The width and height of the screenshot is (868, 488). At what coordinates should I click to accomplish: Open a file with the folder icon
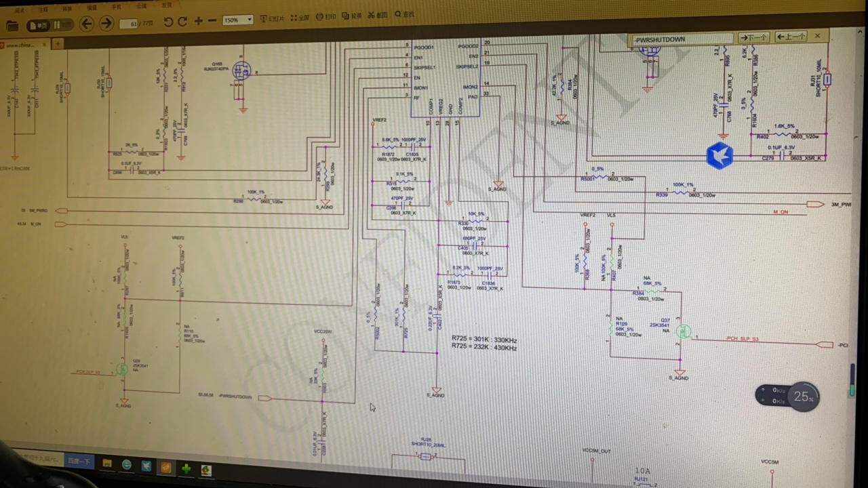point(12,26)
